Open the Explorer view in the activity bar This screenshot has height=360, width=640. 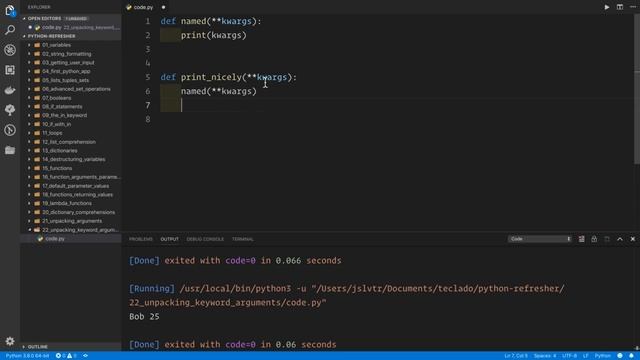(x=10, y=10)
